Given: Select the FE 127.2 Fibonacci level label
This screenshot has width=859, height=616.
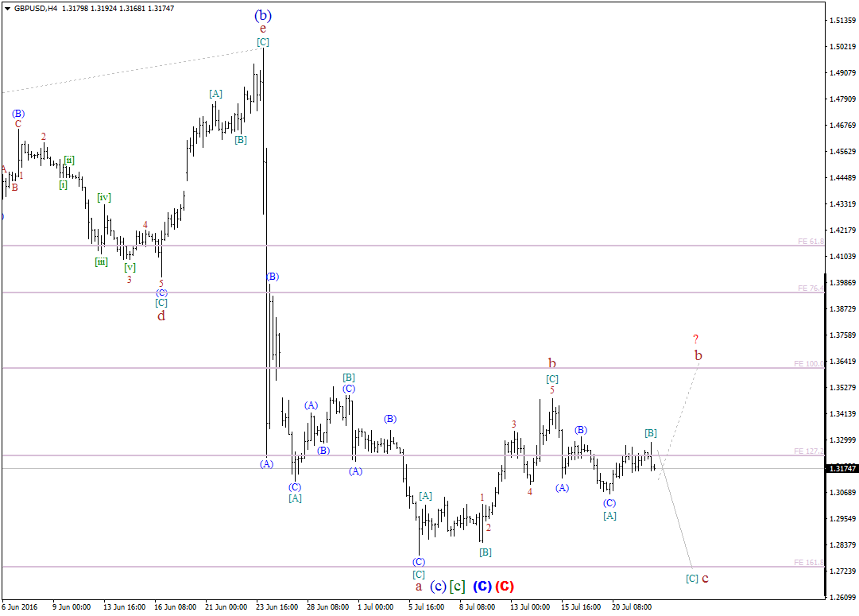Looking at the screenshot, I should (x=809, y=451).
